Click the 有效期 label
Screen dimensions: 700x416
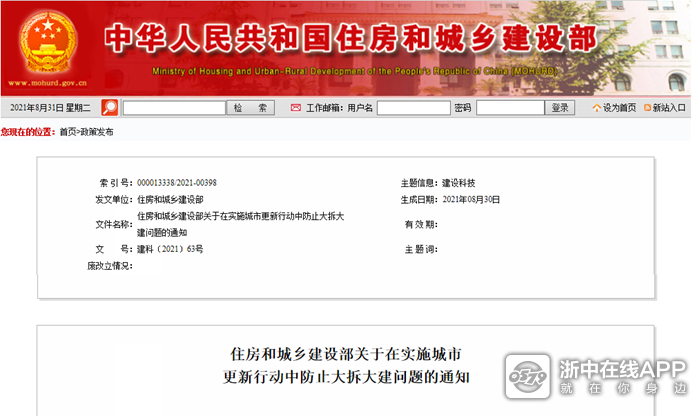(421, 225)
